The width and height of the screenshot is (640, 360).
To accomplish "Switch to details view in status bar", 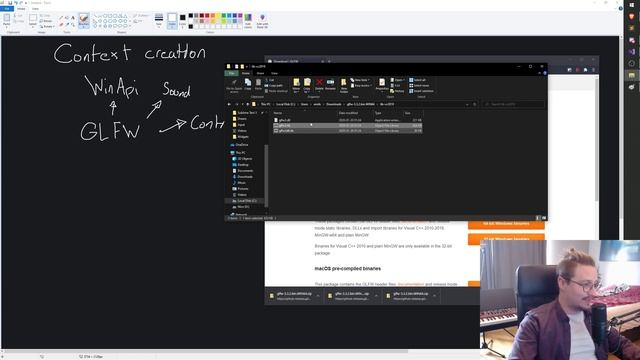I will point(538,218).
